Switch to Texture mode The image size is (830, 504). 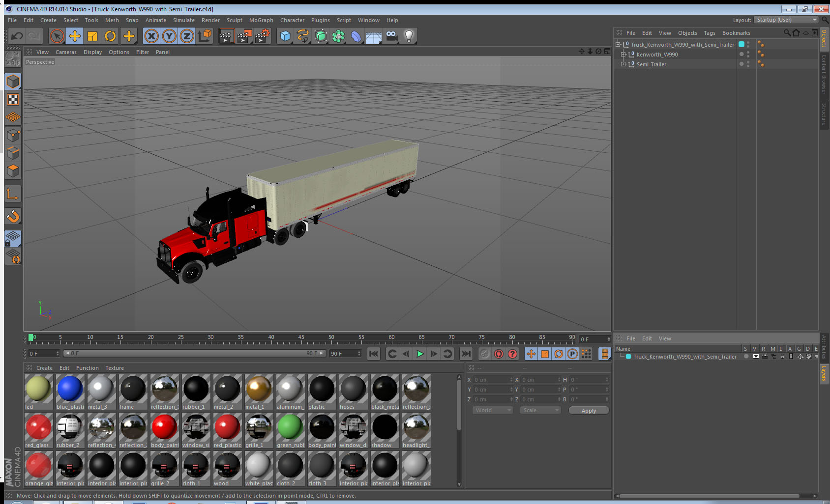(13, 100)
